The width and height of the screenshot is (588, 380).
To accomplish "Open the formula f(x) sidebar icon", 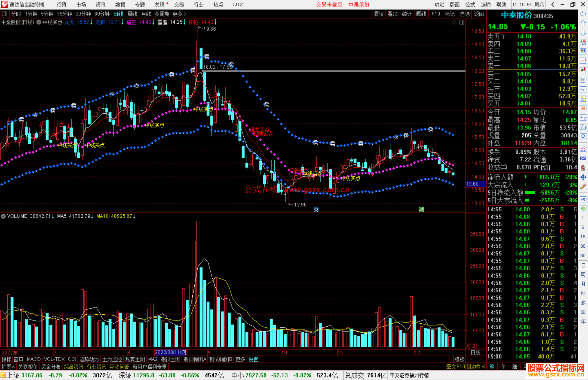I will point(583,127).
